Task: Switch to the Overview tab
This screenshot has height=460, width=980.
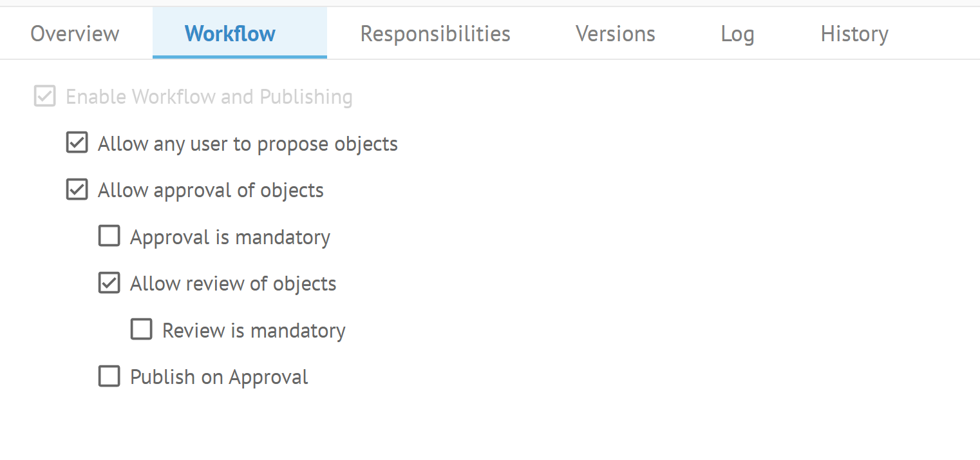Action: (x=75, y=34)
